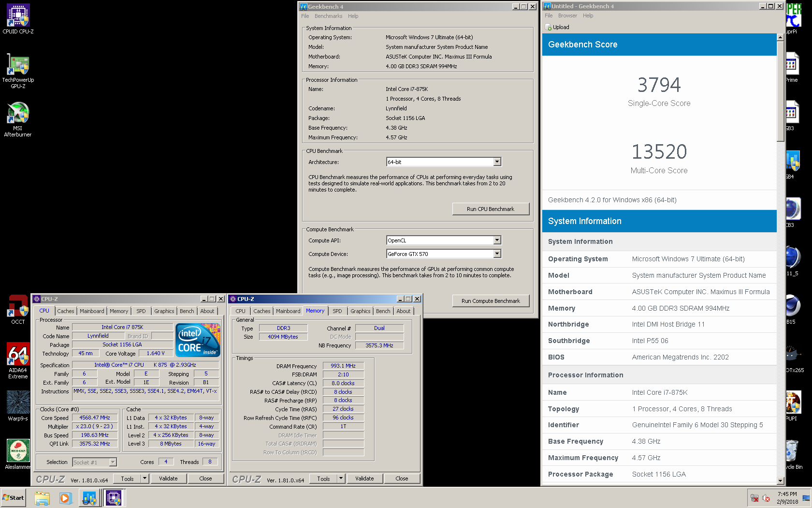Screen dimensions: 812x508
Task: Open Graphics tab in right CPU-Z window
Action: coord(361,311)
